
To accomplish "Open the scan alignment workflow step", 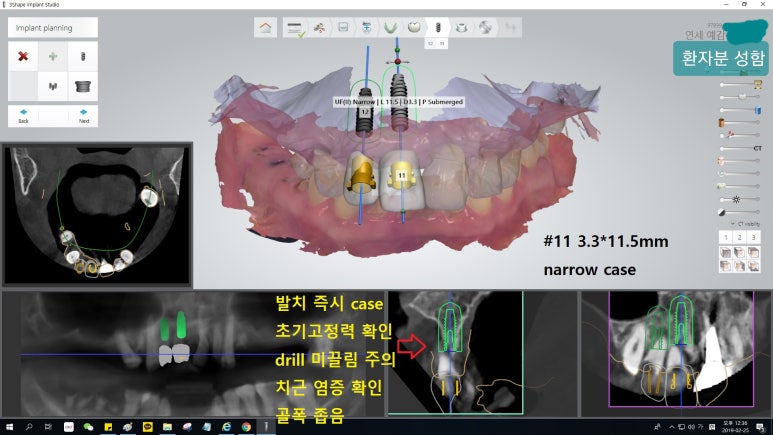I will click(x=367, y=28).
